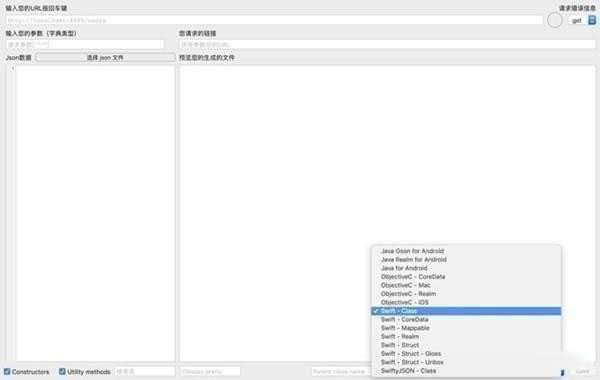Click the Classes prefix text field
600x380 pixels.
tap(210, 372)
